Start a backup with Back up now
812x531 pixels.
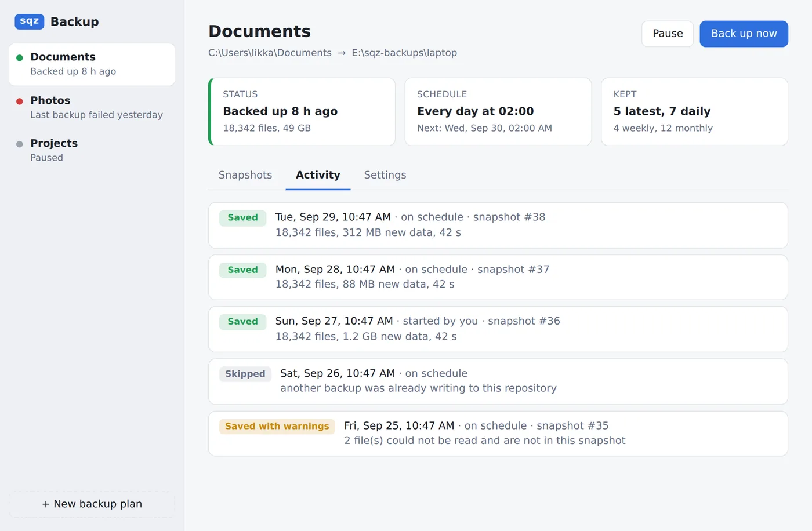(744, 34)
